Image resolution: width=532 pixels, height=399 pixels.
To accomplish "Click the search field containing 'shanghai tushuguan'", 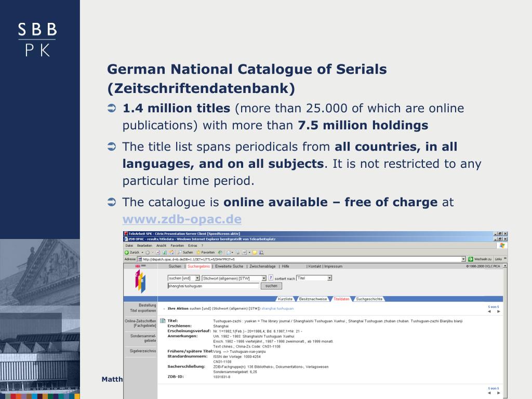I will (214, 286).
